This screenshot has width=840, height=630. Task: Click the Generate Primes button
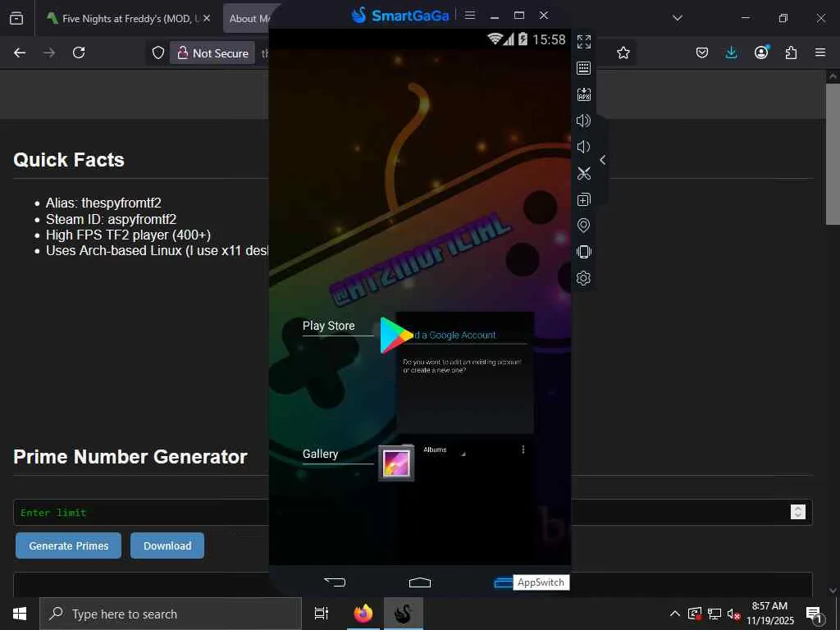(x=69, y=546)
